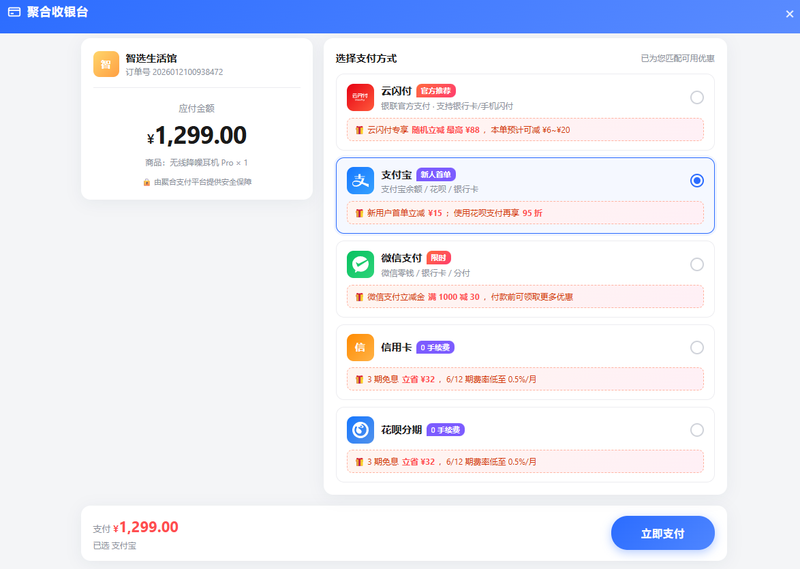Viewport: 800px width, 569px height.
Task: Click the 应付金额 label
Action: [196, 108]
